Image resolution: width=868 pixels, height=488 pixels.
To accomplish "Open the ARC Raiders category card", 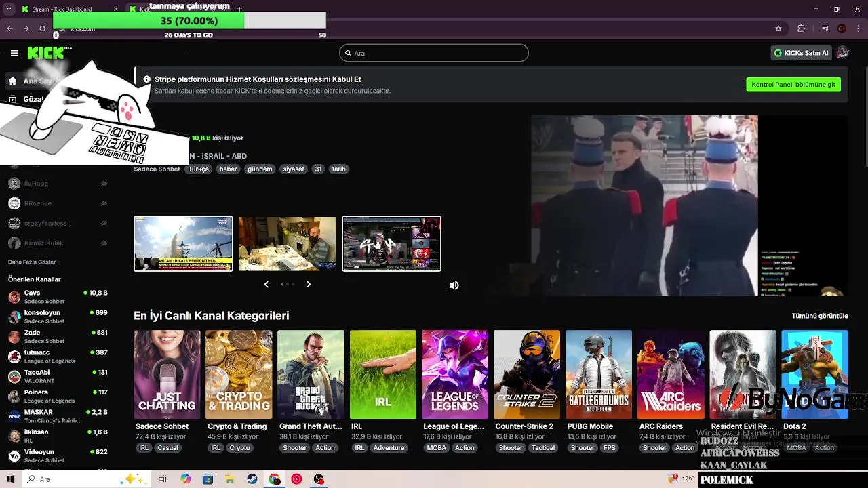I will pyautogui.click(x=671, y=374).
